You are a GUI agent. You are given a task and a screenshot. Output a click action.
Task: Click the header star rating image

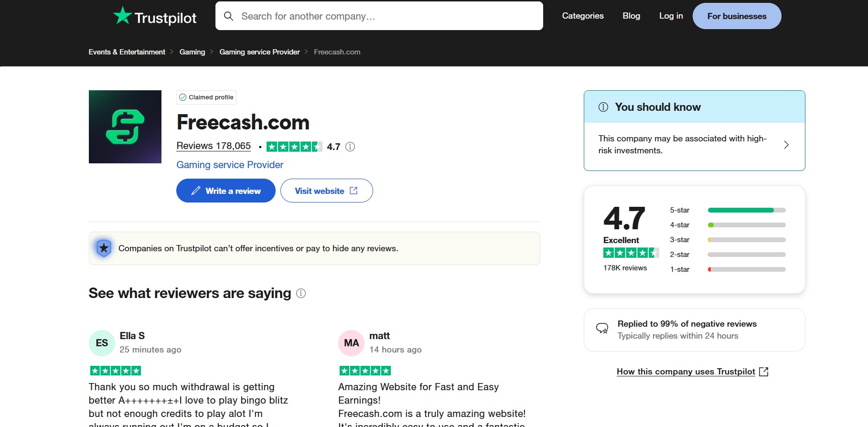tap(294, 147)
